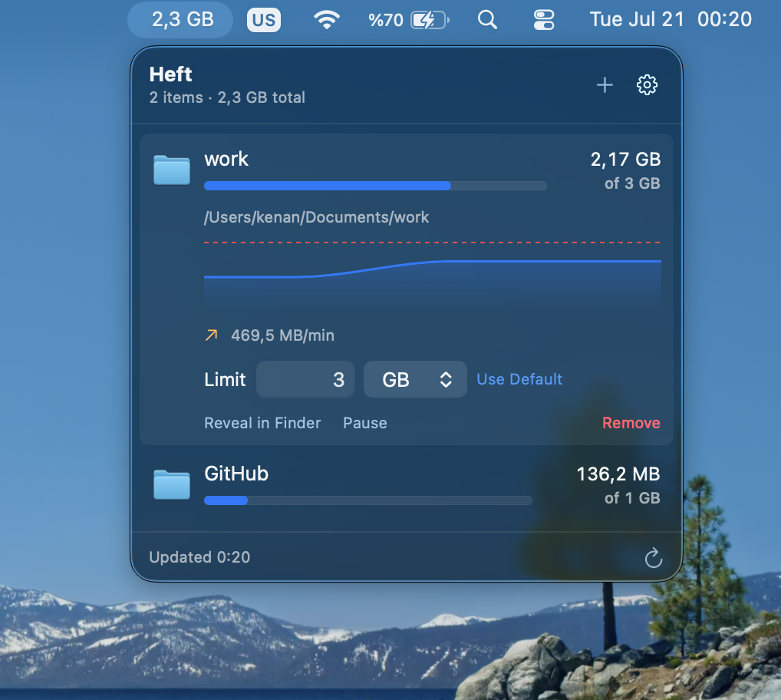781x700 pixels.
Task: Click the refresh icon beside Updated 0:20
Action: tap(654, 557)
